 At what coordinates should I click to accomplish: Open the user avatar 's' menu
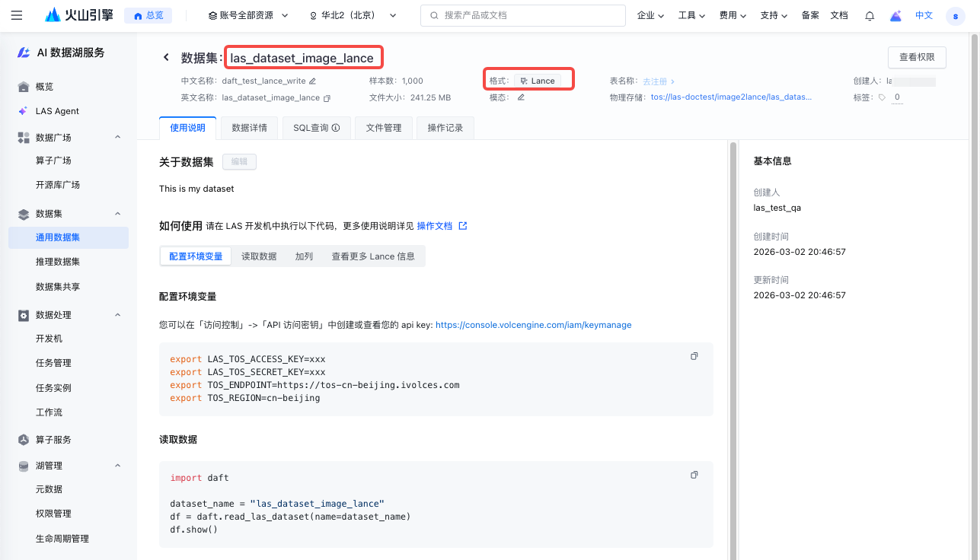(955, 15)
